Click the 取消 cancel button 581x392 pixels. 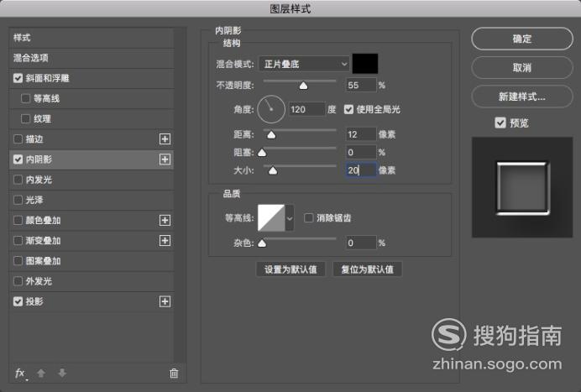click(x=522, y=67)
